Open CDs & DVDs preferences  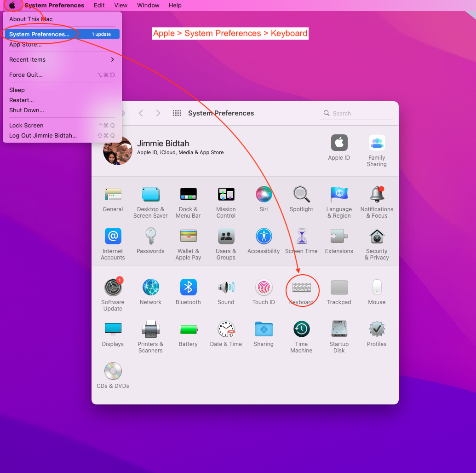point(113,375)
